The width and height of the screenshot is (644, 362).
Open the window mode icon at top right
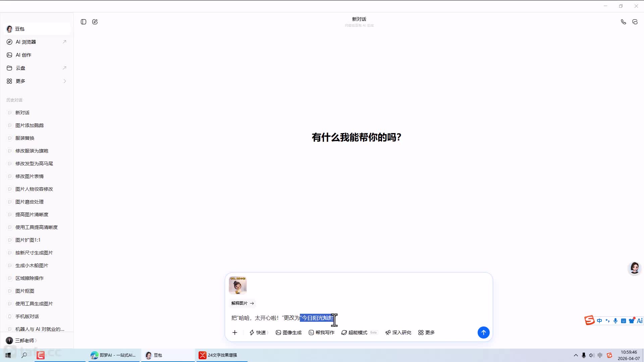point(635,22)
